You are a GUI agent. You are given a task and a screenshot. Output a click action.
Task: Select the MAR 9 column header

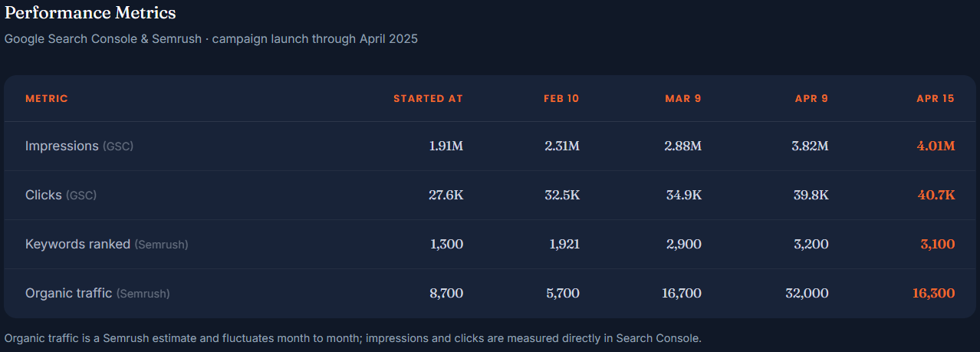[683, 98]
